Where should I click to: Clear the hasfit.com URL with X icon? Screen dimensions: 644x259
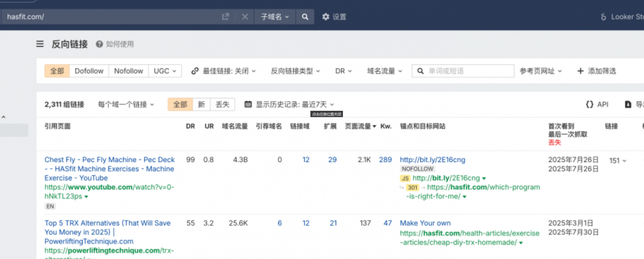click(x=245, y=17)
